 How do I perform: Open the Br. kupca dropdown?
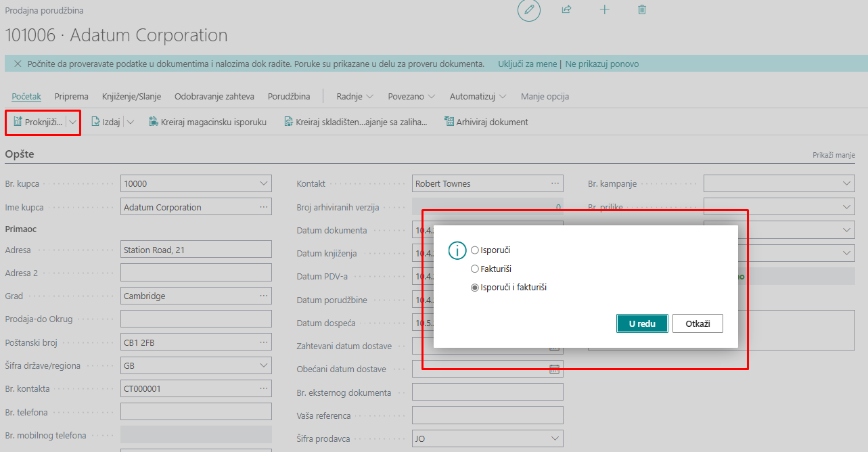[263, 184]
